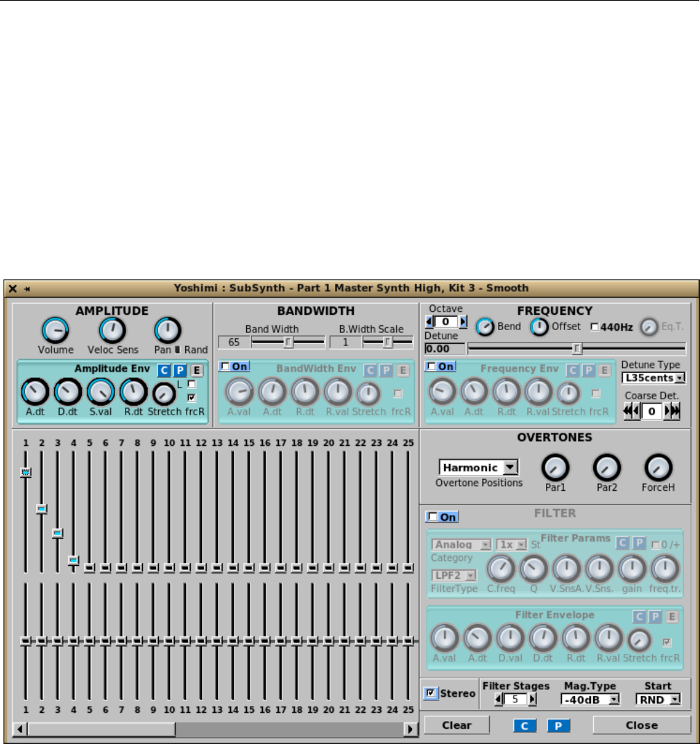This screenshot has width=700, height=744.
Task: Click the Detune slider
Action: [577, 349]
